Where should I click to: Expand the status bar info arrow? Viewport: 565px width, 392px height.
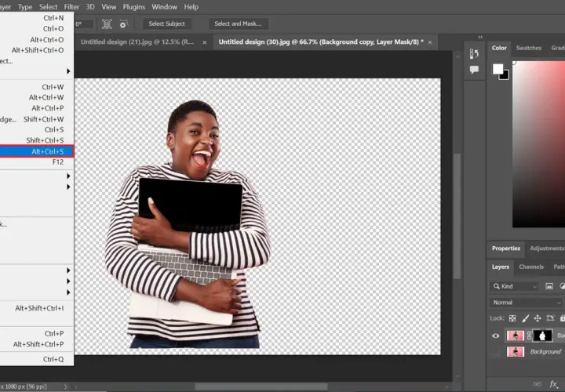coord(65,387)
